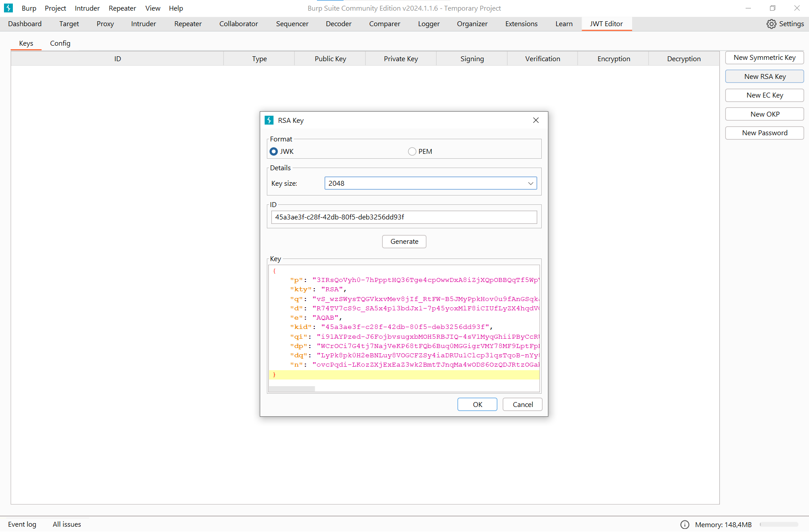Open the Burp menu
Viewport: 809px width, 532px height.
pyautogui.click(x=29, y=8)
